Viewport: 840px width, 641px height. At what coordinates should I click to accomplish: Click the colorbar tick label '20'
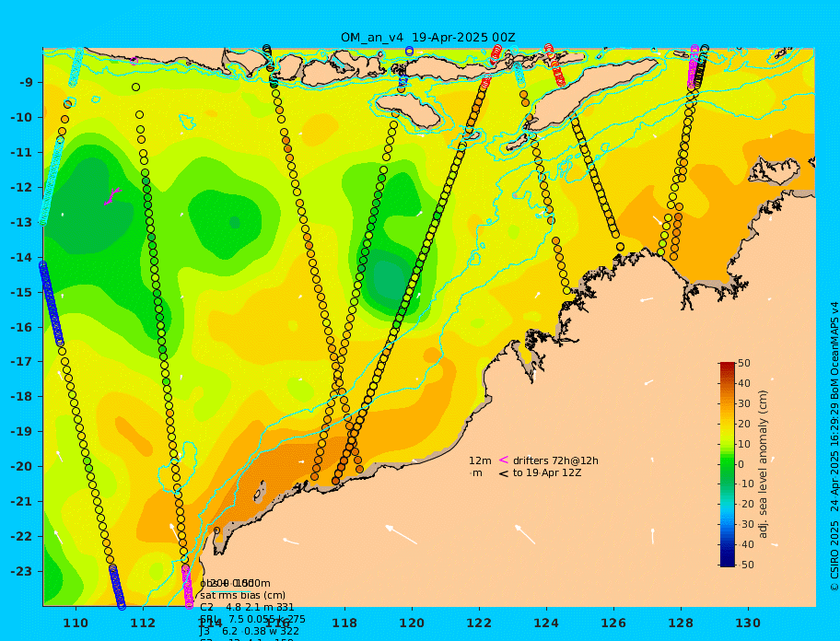pos(744,425)
